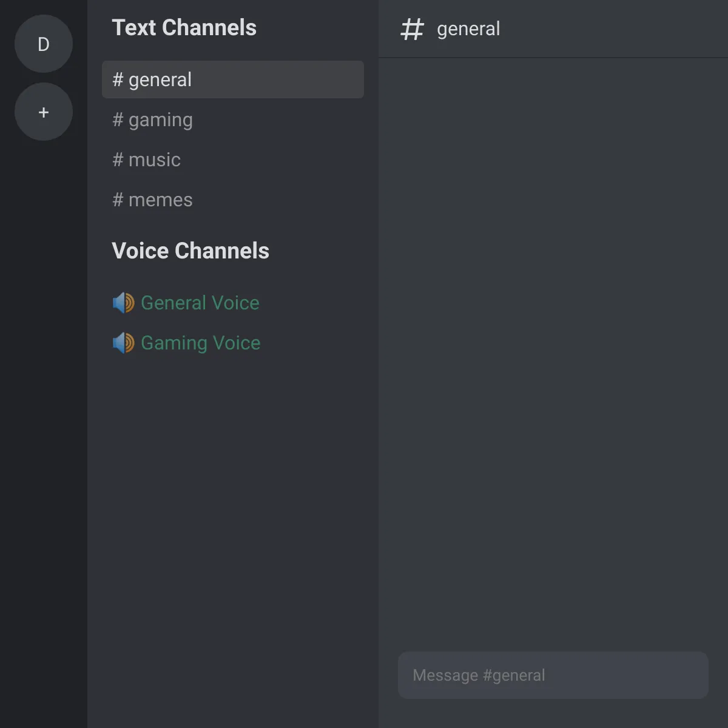Click the hash symbol next to gaming
The height and width of the screenshot is (728, 728).
tap(118, 120)
